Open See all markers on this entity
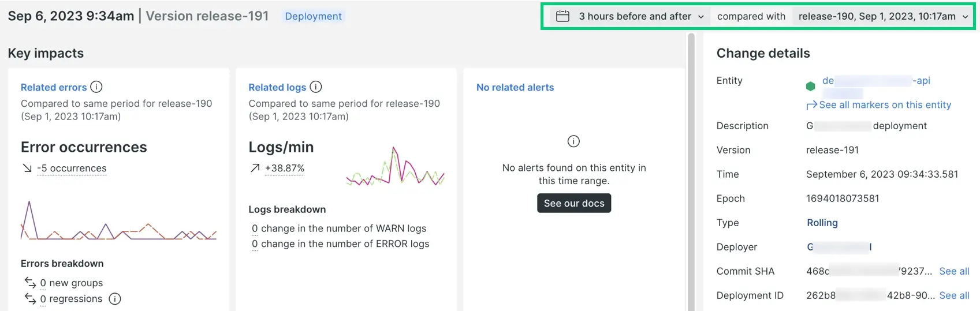 885,105
